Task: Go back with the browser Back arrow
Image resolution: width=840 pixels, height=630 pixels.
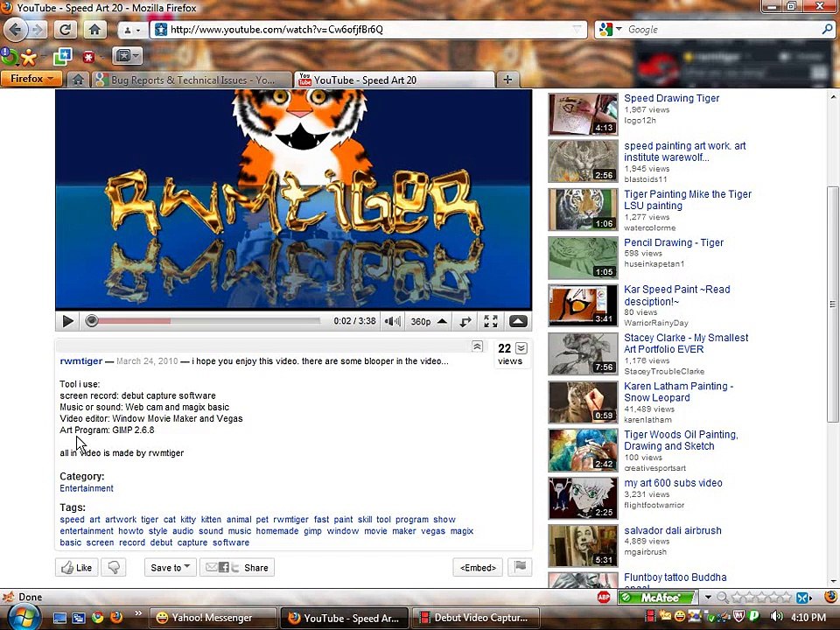Action: coord(16,29)
